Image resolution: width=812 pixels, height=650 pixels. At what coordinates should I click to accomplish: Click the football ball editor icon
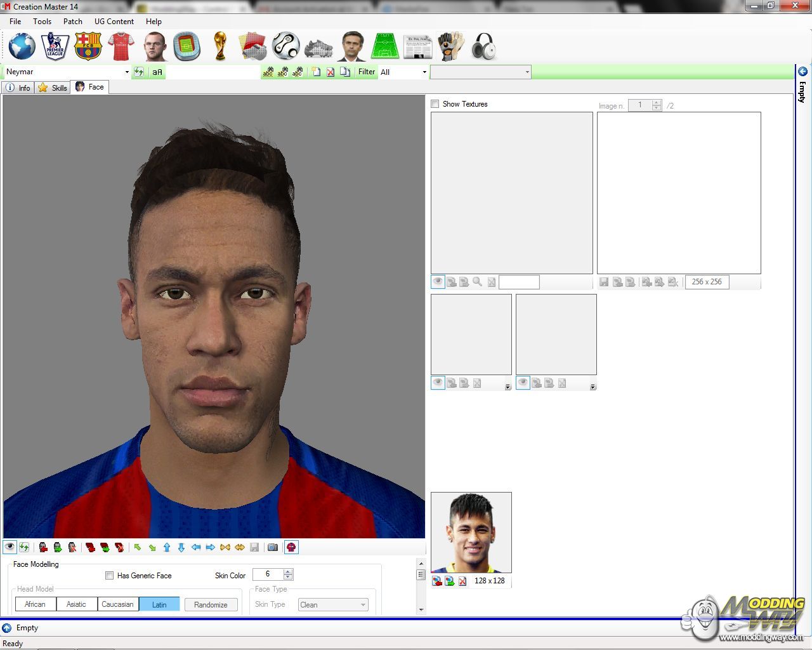coord(286,46)
